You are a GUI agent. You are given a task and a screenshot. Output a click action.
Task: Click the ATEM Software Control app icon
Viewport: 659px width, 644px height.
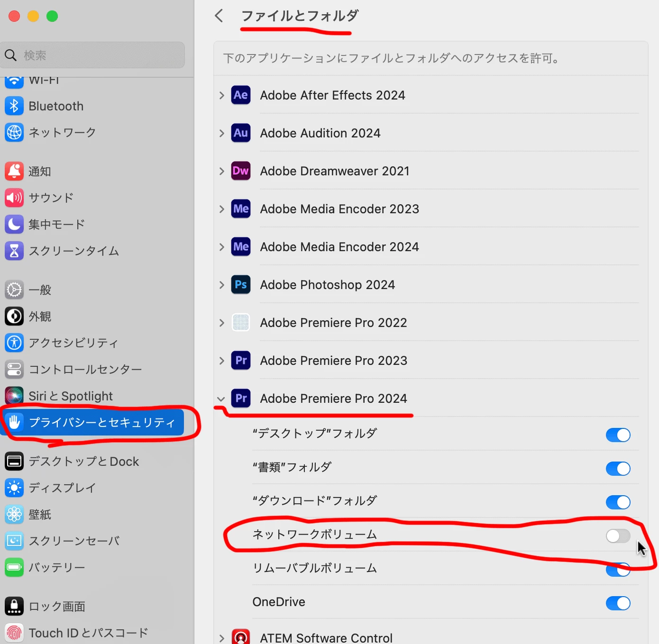coord(241,636)
